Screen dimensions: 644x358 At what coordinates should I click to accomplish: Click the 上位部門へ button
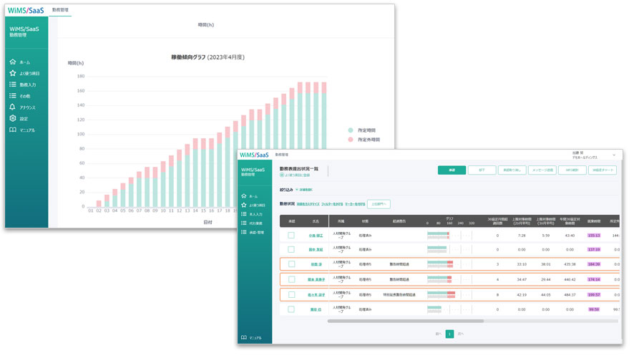[379, 204]
